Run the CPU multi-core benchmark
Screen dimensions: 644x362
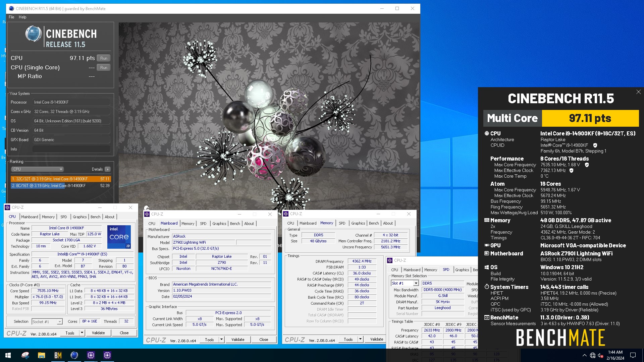pyautogui.click(x=104, y=58)
